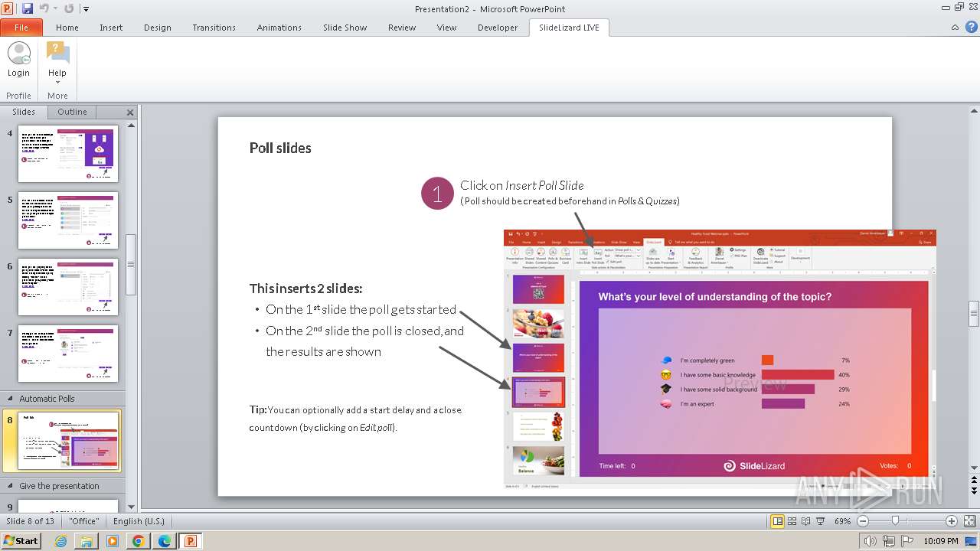The height and width of the screenshot is (551, 980).
Task: Close the Slides/Outline pane
Action: pyautogui.click(x=130, y=112)
